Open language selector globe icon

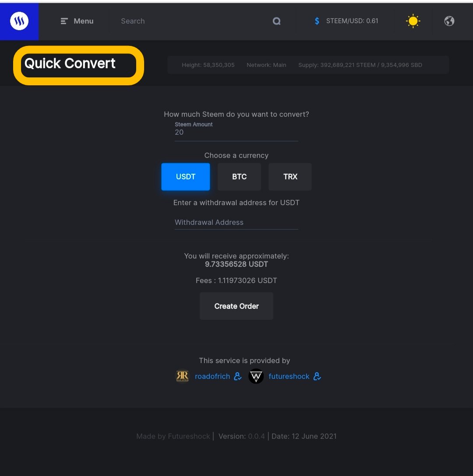coord(449,21)
